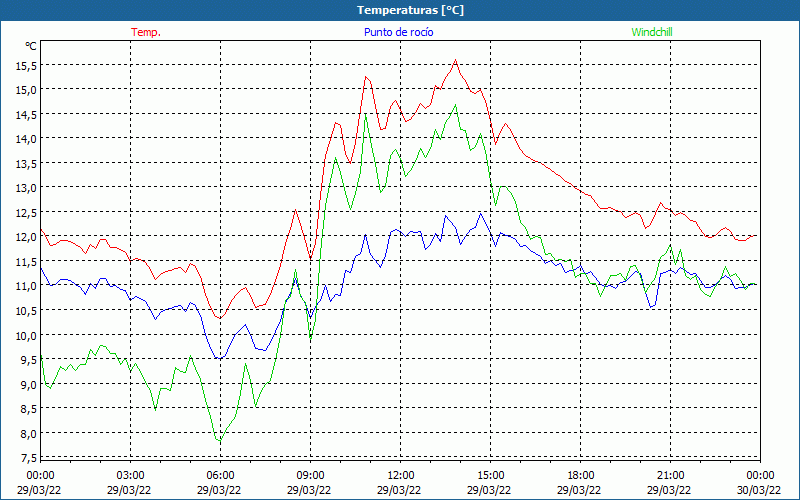Viewport: 800px width, 500px height.
Task: Click the '°C' unit label on the y-axis
Action: pos(31,46)
